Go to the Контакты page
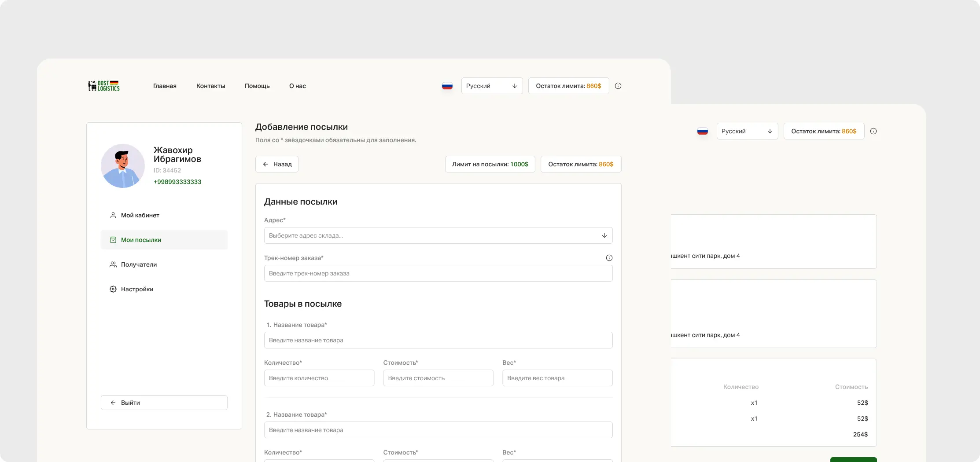Image resolution: width=980 pixels, height=462 pixels. point(211,86)
